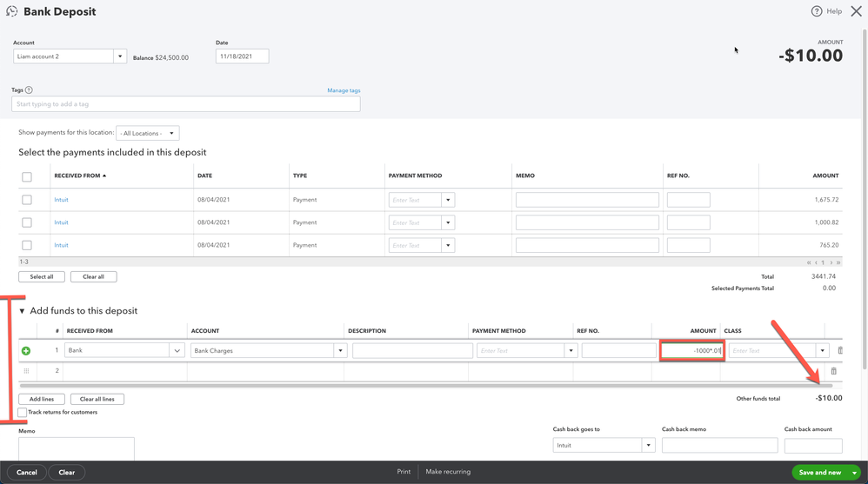
Task: Click the green add line plus icon
Action: [x=26, y=351]
